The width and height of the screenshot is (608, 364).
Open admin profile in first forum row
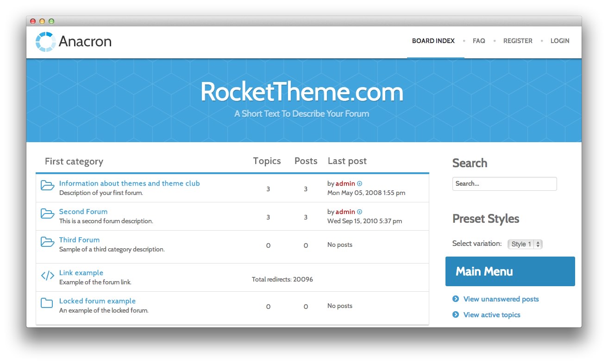point(345,184)
